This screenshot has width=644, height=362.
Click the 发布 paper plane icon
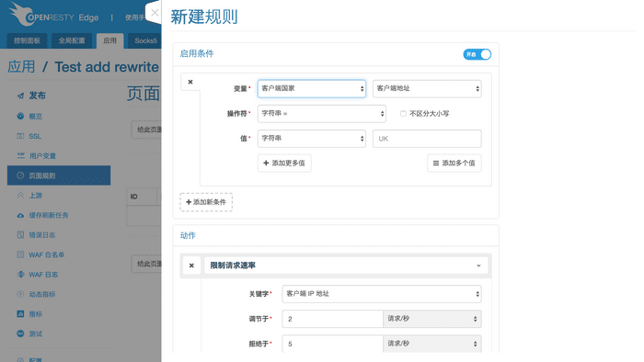tap(20, 96)
